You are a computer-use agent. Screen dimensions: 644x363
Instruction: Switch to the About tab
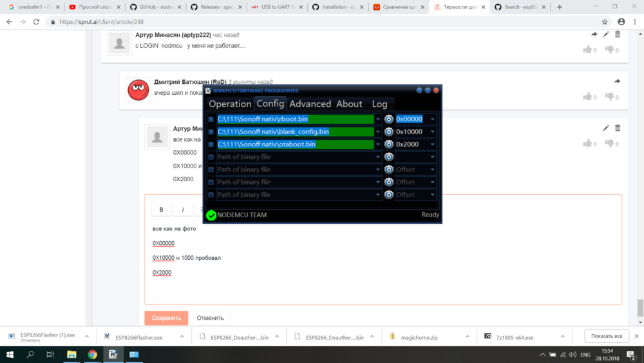click(349, 104)
